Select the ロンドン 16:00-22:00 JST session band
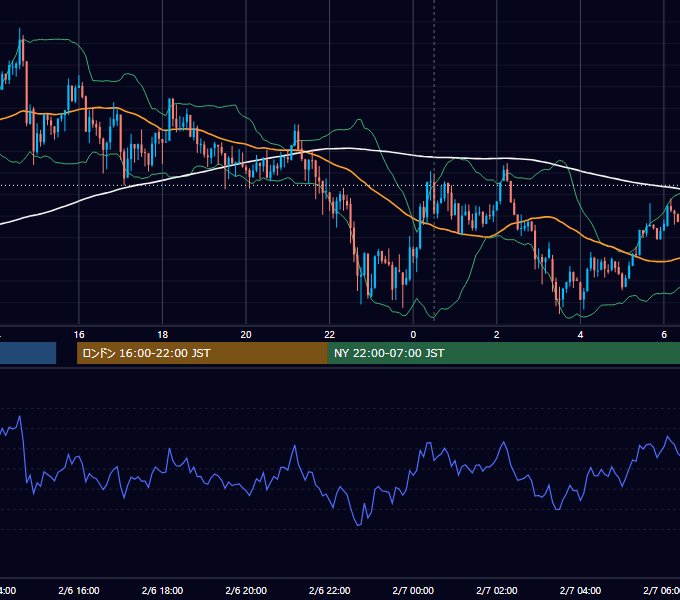Screen dimensions: 680x600 [202, 353]
